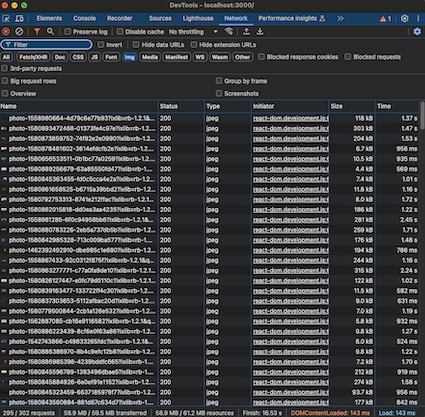Toggle the device toolbar icon

[x=19, y=19]
